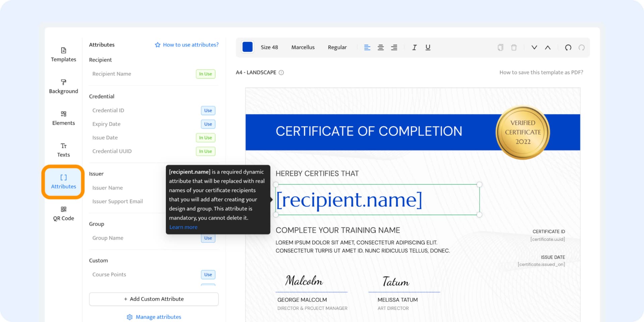Toggle Use for Expiry Date attribute
The width and height of the screenshot is (644, 322).
[x=208, y=124]
